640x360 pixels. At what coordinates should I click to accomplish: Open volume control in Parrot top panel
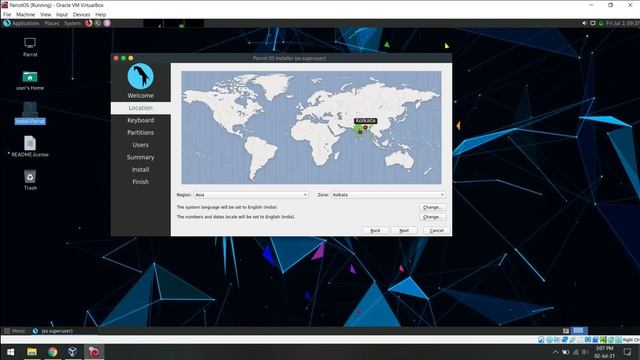click(x=584, y=23)
